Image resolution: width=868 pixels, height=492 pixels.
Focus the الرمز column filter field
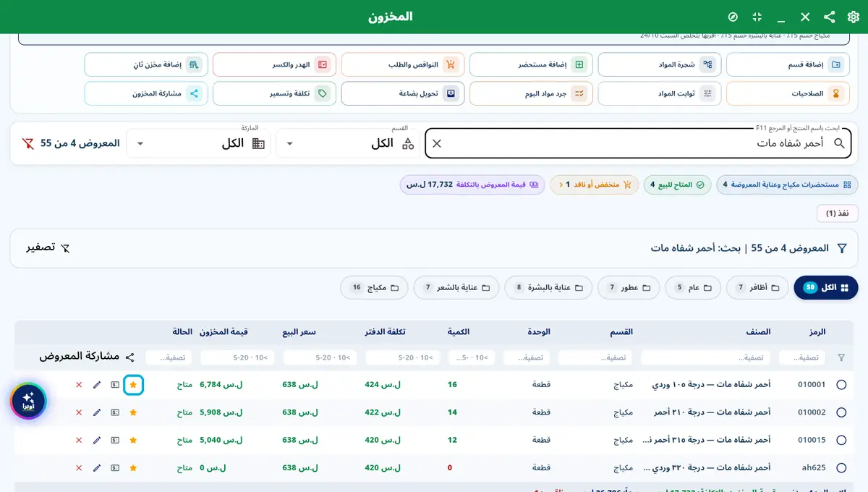coord(801,357)
